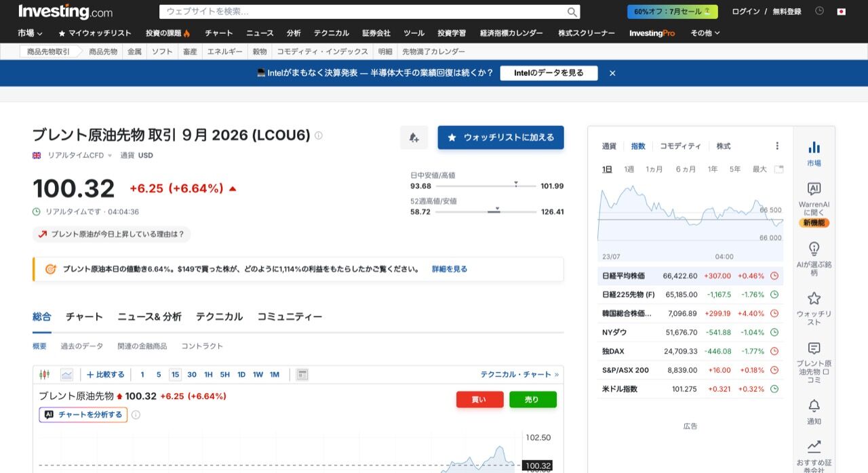Select 5 minute chart interval
Image resolution: width=868 pixels, height=473 pixels.
click(159, 374)
